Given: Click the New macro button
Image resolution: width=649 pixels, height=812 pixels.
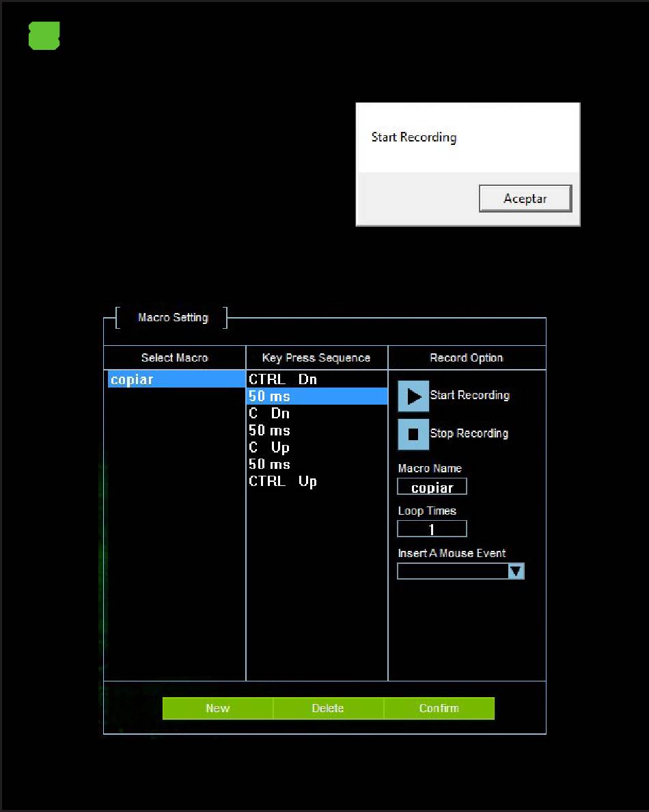Looking at the screenshot, I should point(218,708).
